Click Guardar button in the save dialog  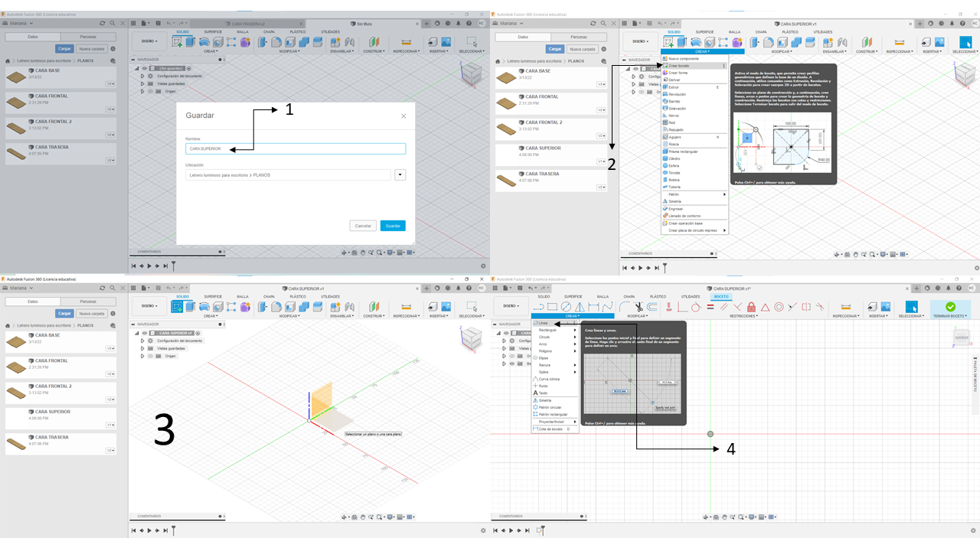(x=393, y=226)
